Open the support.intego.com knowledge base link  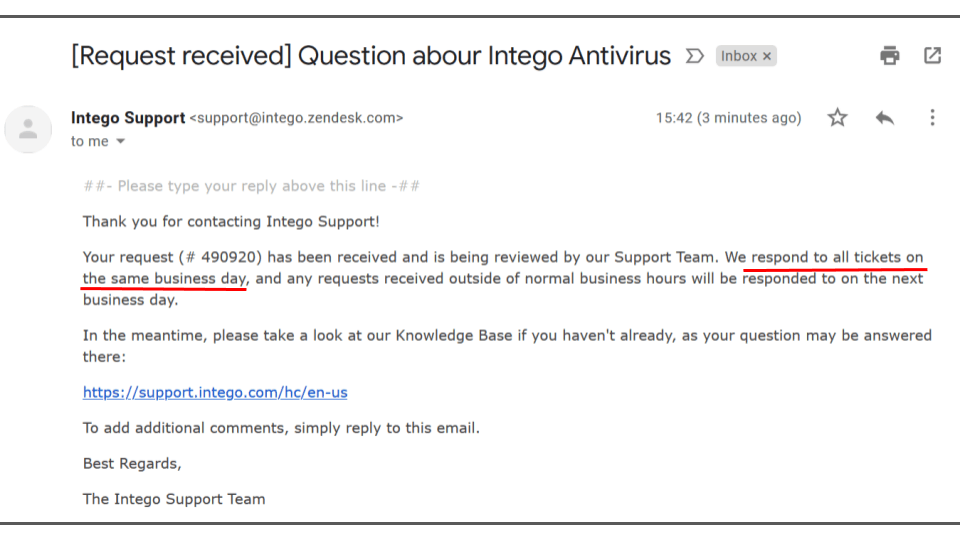[x=215, y=392]
